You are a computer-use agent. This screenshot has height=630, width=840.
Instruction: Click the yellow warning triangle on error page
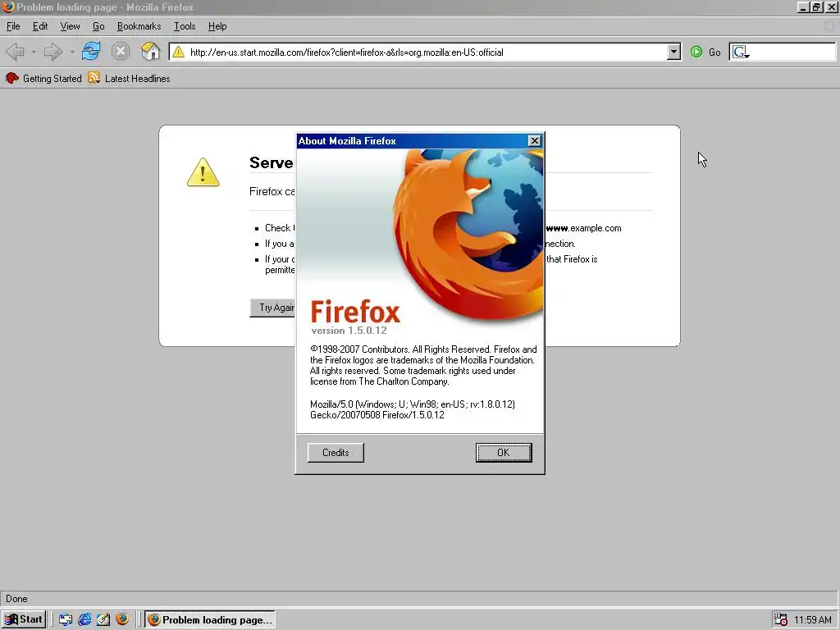[x=203, y=172]
